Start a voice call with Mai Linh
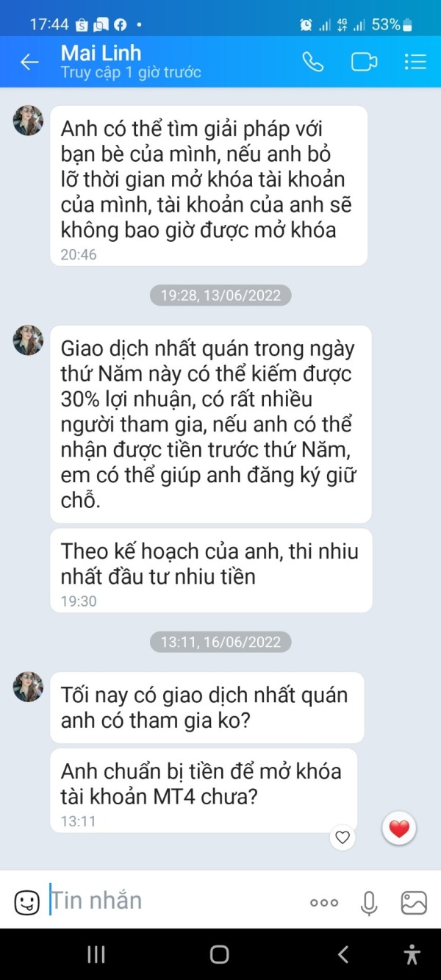The image size is (441, 980). [x=313, y=62]
